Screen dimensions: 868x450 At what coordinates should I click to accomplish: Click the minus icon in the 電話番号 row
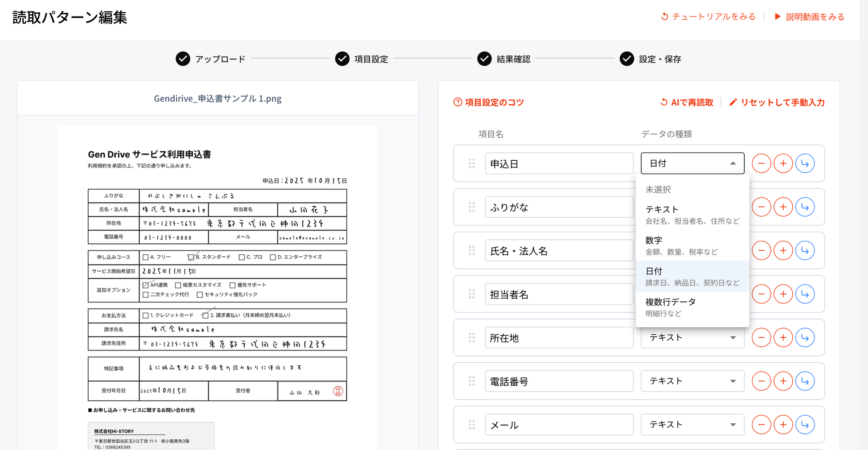(761, 381)
